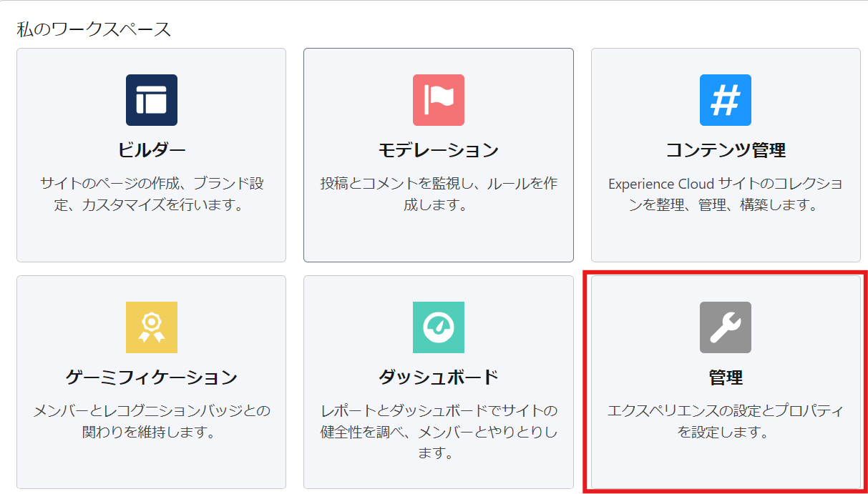The image size is (868, 494).
Task: Click the Moderation description about monitoring posts
Action: [438, 194]
